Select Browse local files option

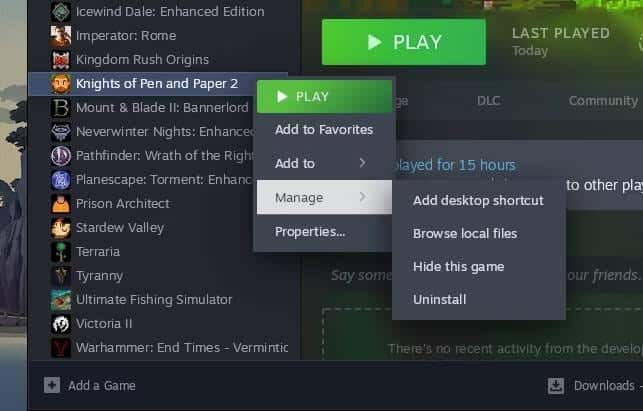click(465, 233)
